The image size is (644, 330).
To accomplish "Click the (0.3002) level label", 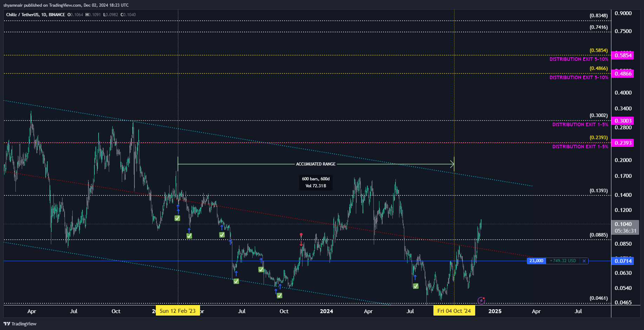I will 598,116.
